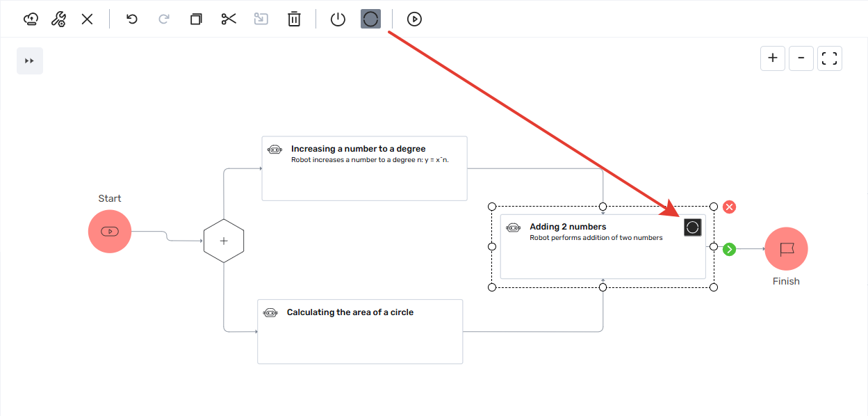Click robot icon on Increasing a number node
868x416 pixels.
[275, 149]
